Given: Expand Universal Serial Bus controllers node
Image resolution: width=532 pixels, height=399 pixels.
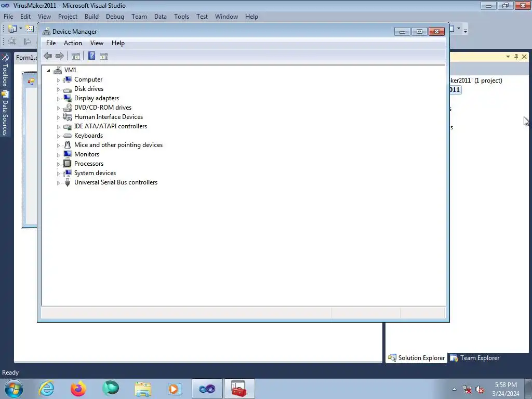Looking at the screenshot, I should [x=58, y=183].
